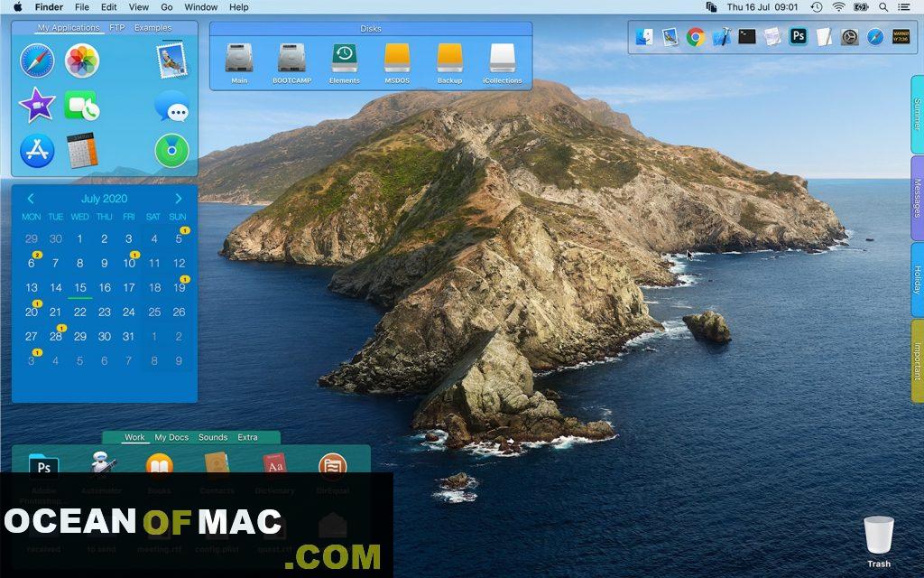
Task: Launch Google Chrome from the top-right dock
Action: 696,36
